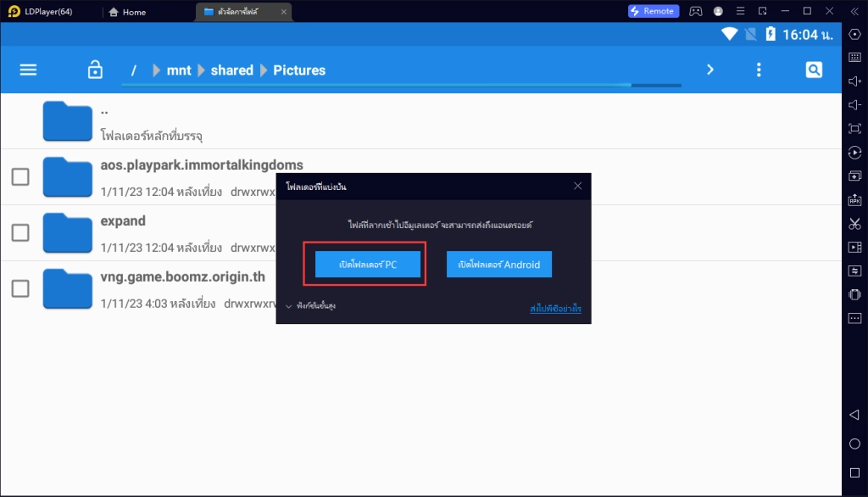Check the aos.playpark.immortalkingdoms folder checkbox
This screenshot has width=868, height=497.
20,176
